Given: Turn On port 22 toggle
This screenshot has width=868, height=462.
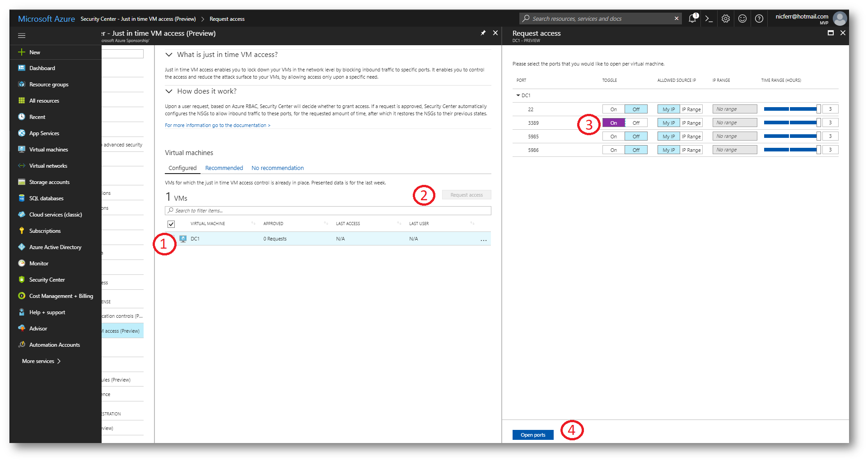Looking at the screenshot, I should pyautogui.click(x=613, y=109).
